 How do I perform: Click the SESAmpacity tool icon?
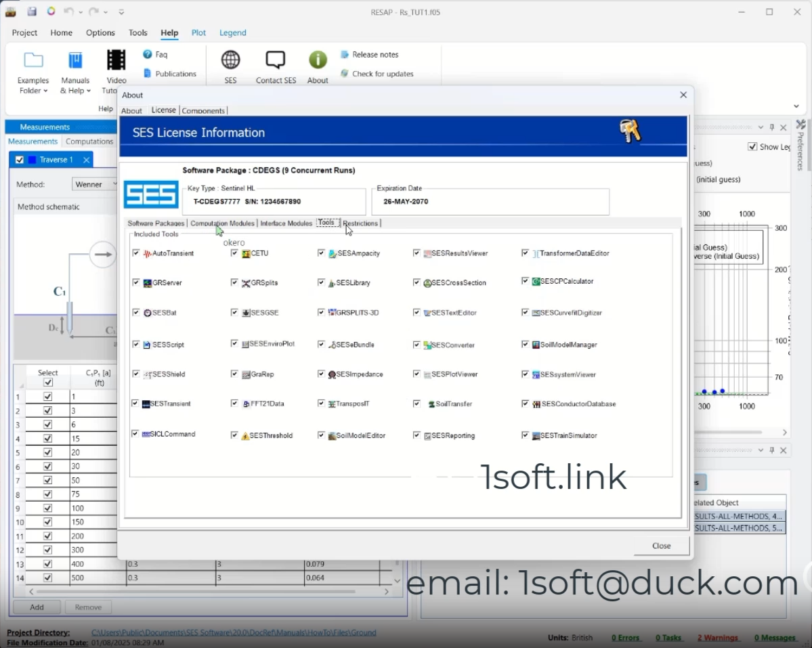(333, 254)
